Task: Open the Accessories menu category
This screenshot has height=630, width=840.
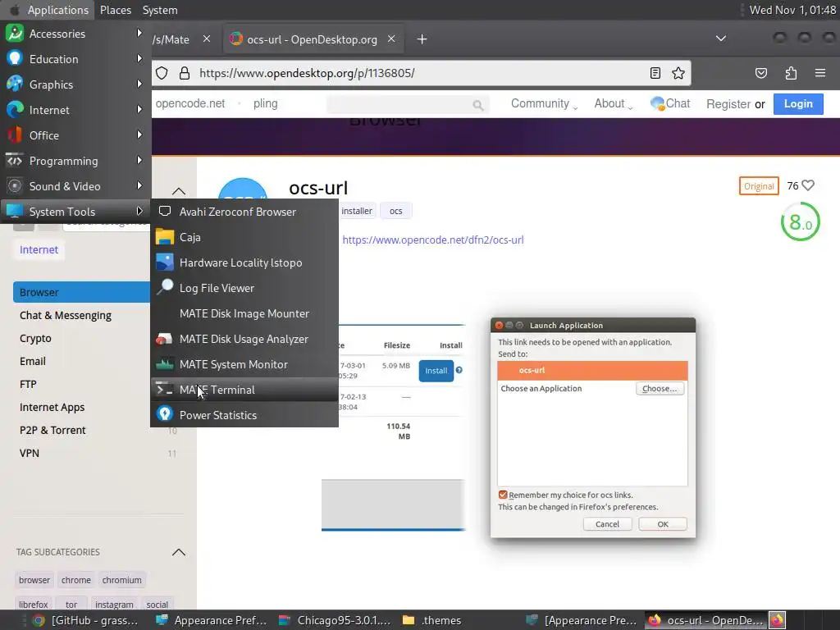Action: [x=75, y=34]
